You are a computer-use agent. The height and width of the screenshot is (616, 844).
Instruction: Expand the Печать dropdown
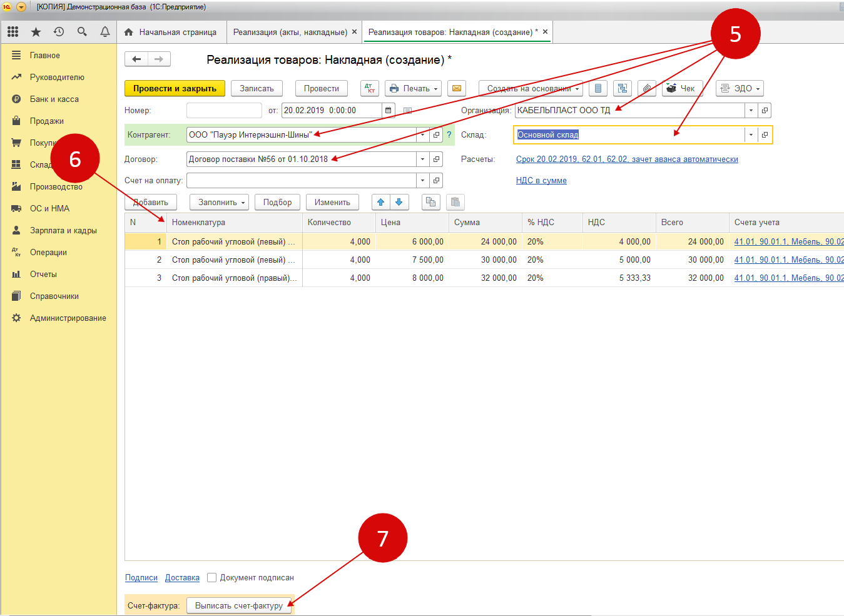pyautogui.click(x=435, y=89)
